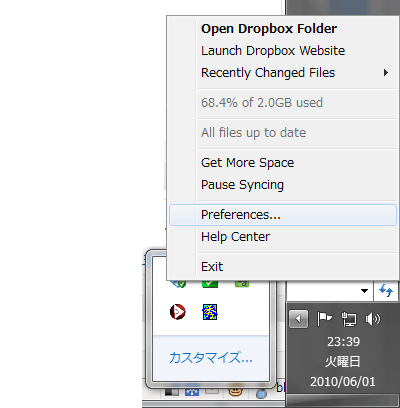Screen dimensions: 400x408
Task: Open the Action Center flag icon
Action: [324, 319]
